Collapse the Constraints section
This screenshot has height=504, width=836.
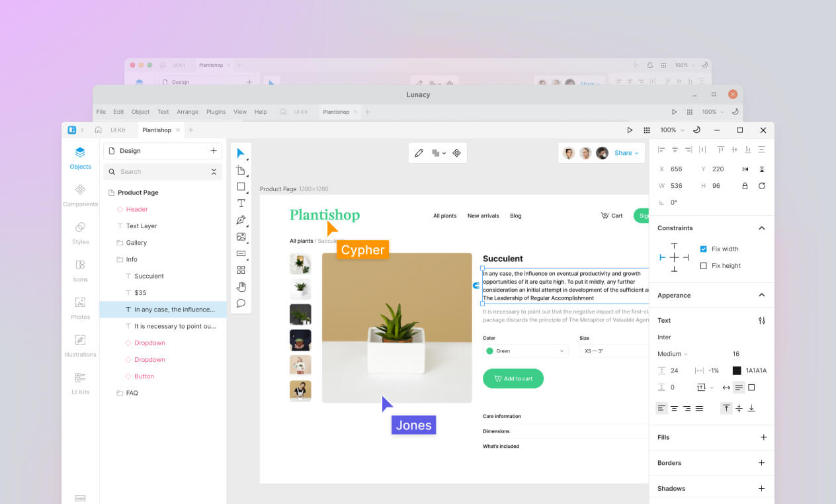(x=761, y=228)
